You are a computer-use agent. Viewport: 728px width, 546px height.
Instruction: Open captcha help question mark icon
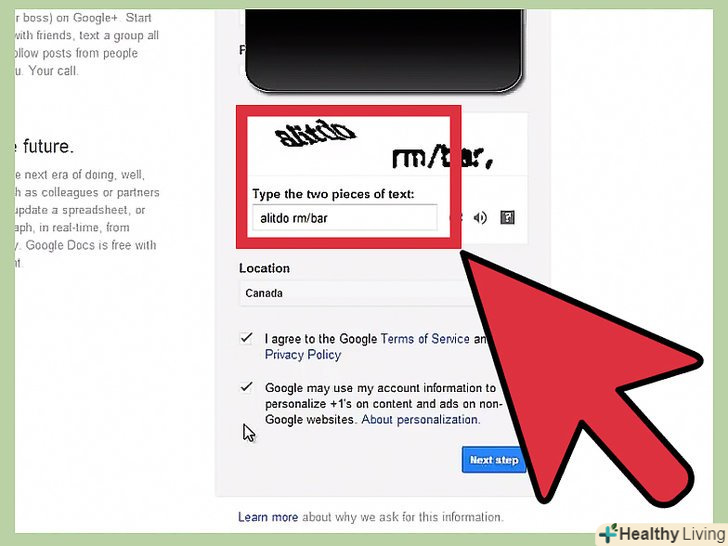coord(507,217)
